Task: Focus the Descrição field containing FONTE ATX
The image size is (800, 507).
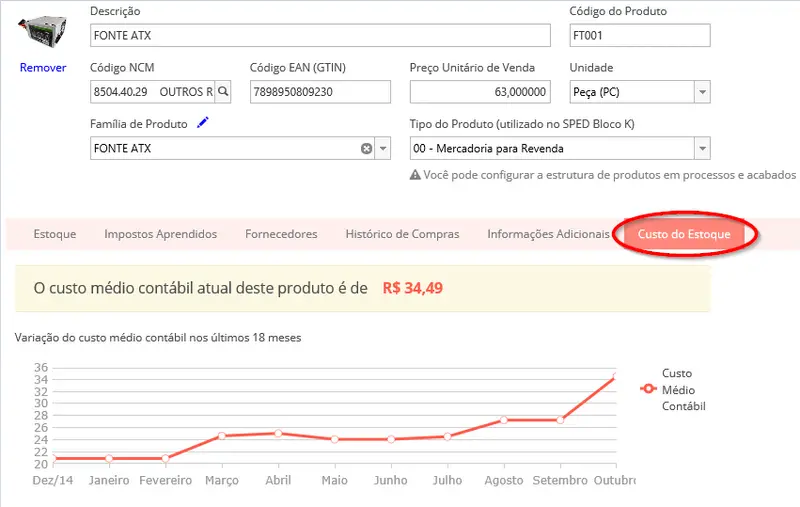Action: [320, 36]
